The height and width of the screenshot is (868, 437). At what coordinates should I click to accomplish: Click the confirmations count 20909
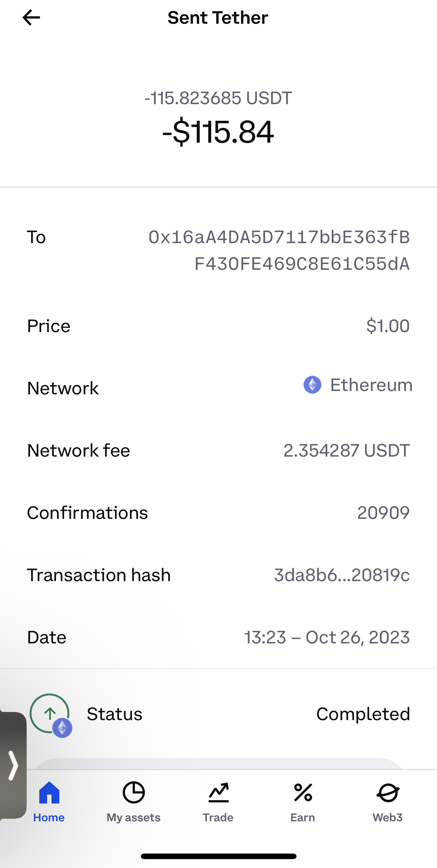[x=383, y=513]
